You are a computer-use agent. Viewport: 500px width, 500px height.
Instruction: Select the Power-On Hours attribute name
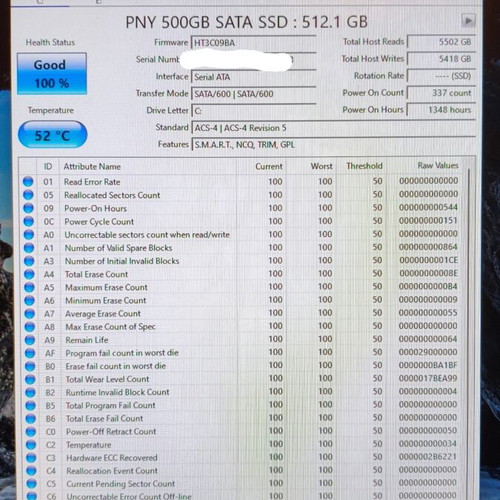(x=96, y=209)
